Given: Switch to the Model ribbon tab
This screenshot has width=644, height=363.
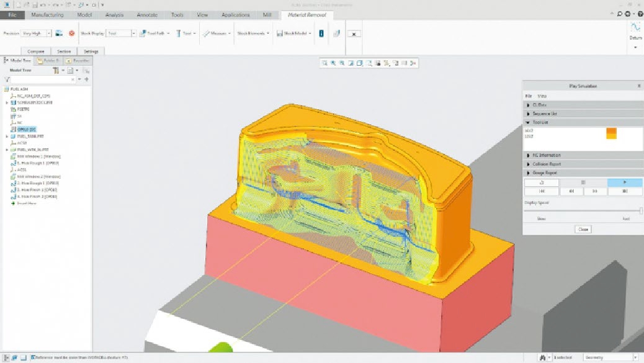Looking at the screenshot, I should point(84,15).
